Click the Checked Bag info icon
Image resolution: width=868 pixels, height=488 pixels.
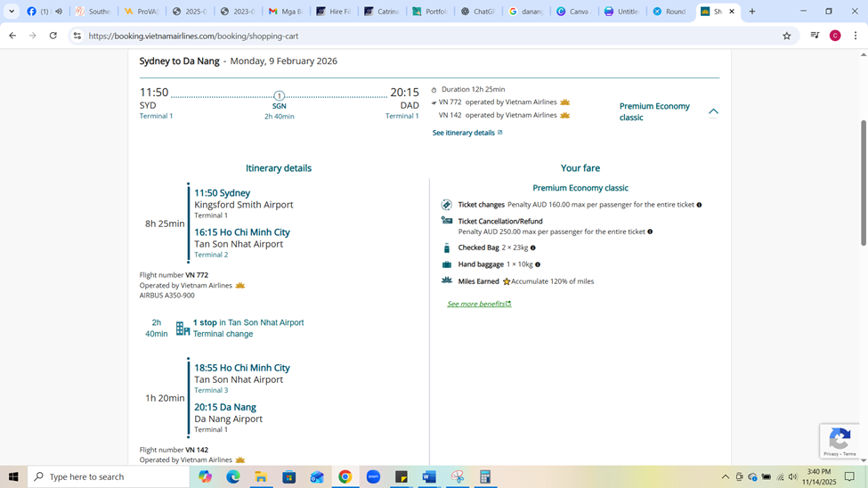click(533, 248)
